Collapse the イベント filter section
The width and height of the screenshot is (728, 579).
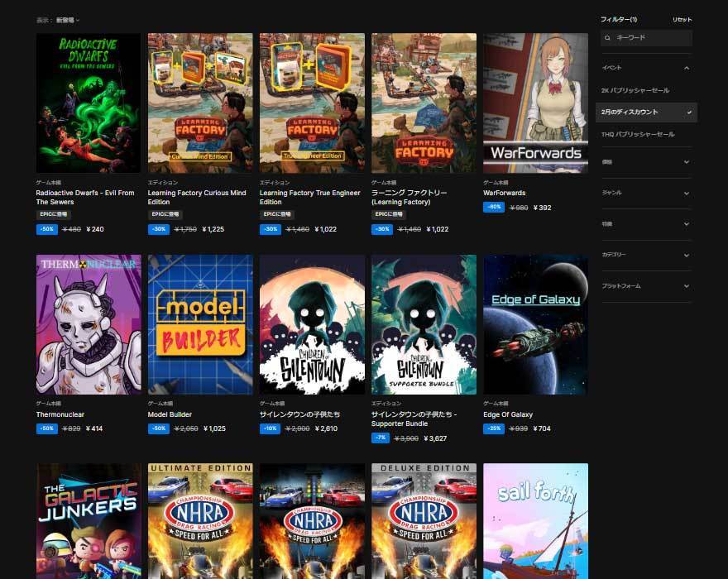(646, 68)
